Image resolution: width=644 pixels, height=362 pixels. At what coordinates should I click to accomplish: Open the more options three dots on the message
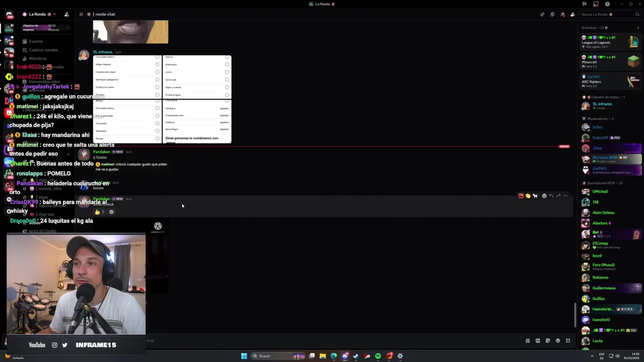[566, 196]
